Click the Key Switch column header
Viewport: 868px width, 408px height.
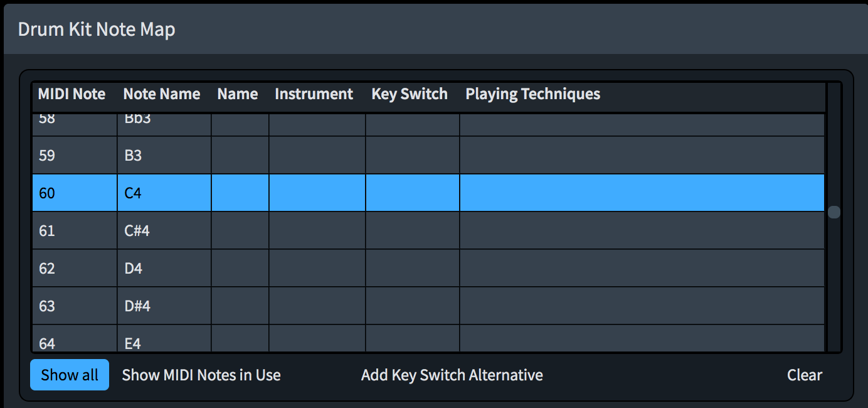coord(410,94)
